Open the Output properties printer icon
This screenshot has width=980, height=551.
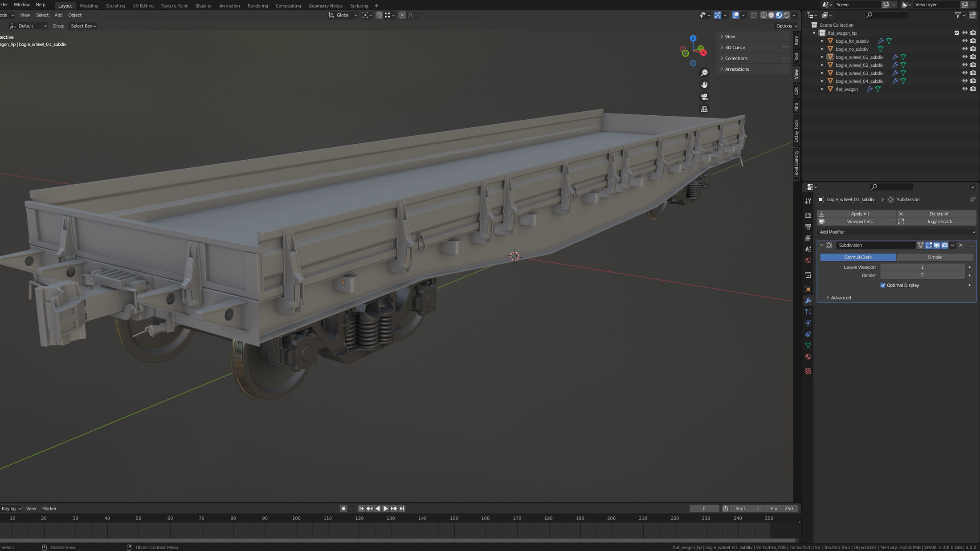pos(808,227)
